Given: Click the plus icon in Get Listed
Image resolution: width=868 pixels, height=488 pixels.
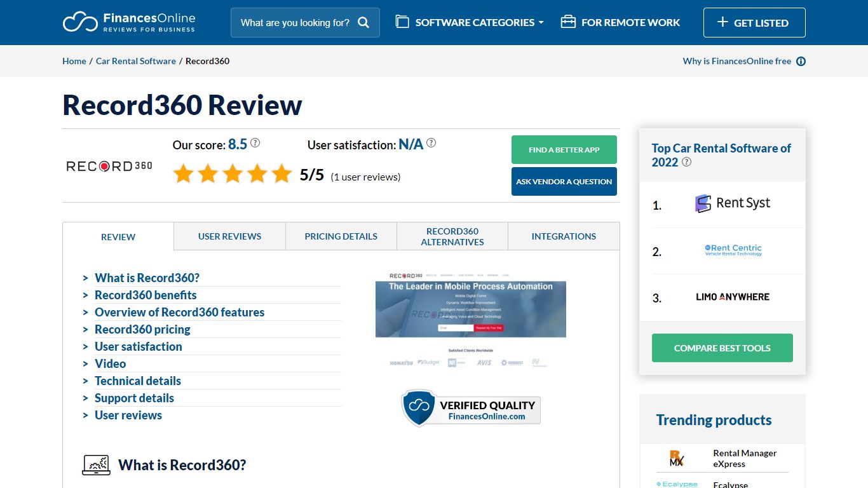Looking at the screenshot, I should coord(722,22).
